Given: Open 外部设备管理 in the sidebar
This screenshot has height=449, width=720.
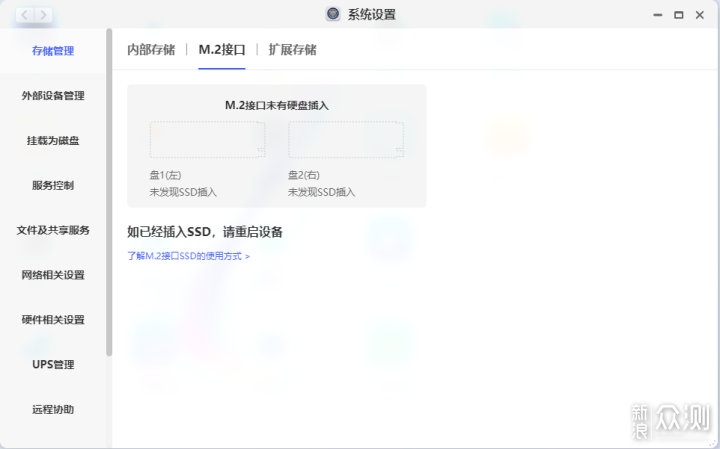Looking at the screenshot, I should [53, 95].
